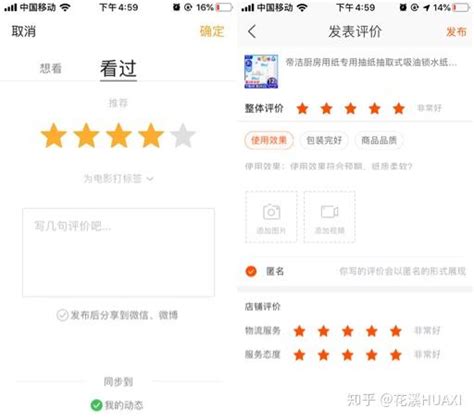Switch to the 看过 tab

(x=118, y=69)
